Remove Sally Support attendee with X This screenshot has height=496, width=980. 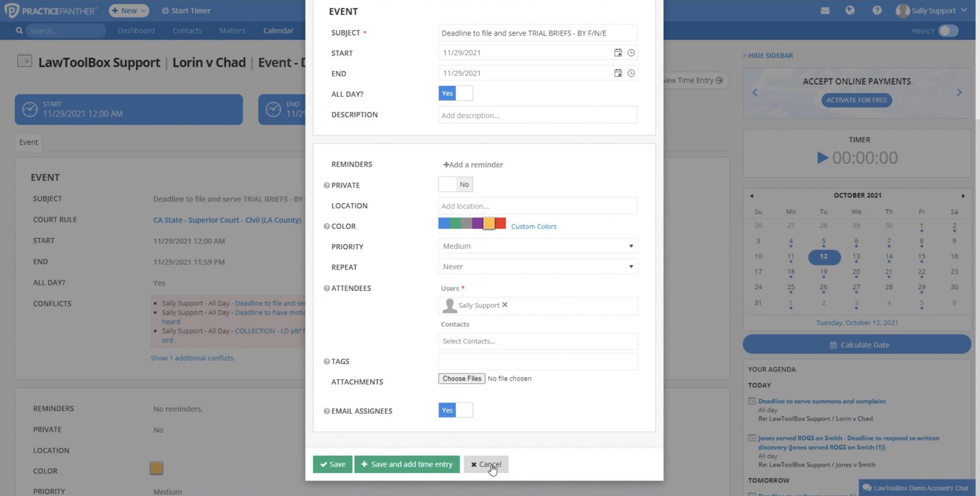click(x=504, y=305)
